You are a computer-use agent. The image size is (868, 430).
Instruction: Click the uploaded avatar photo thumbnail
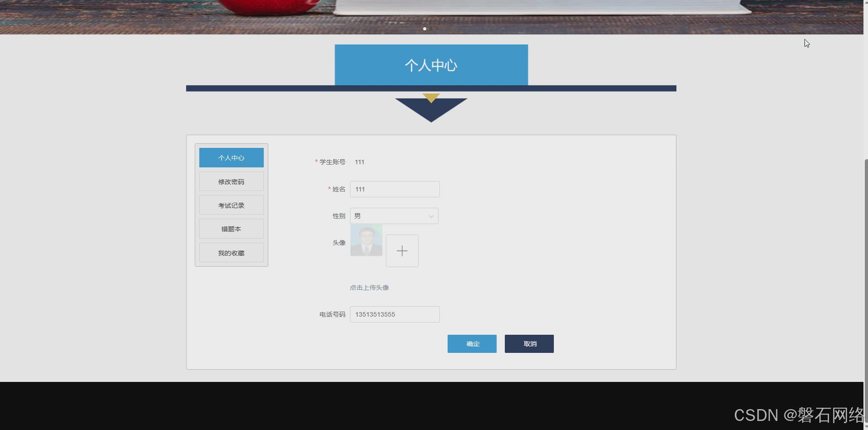(366, 240)
